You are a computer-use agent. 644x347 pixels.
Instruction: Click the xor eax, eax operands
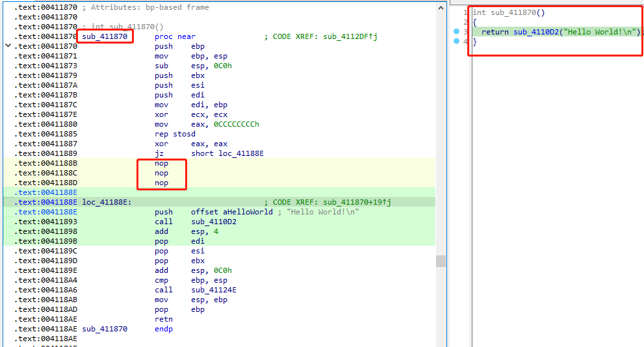click(x=209, y=144)
